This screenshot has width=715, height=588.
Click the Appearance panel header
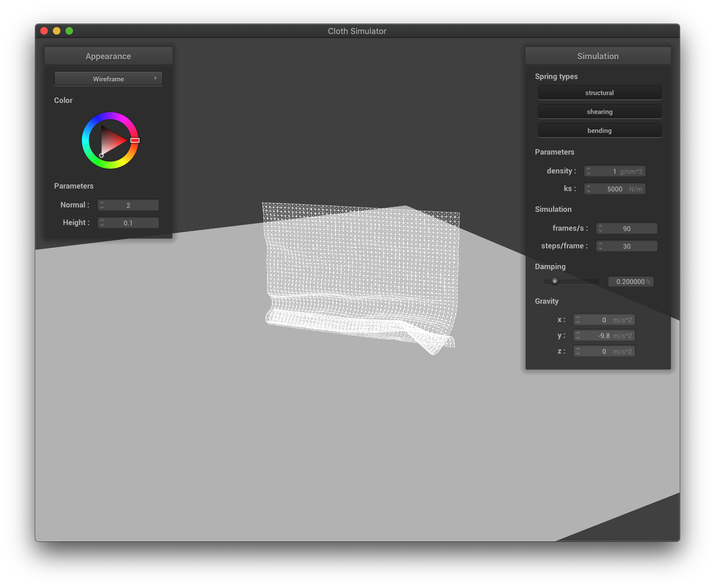click(x=108, y=56)
